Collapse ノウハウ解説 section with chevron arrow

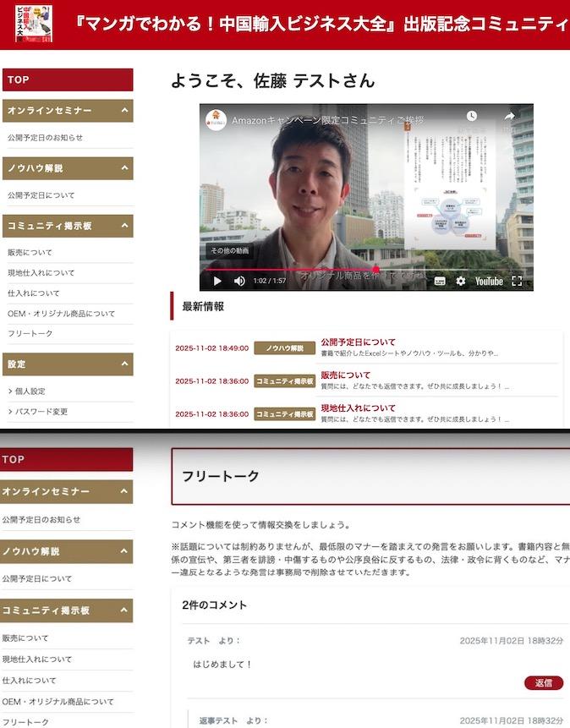(x=125, y=168)
